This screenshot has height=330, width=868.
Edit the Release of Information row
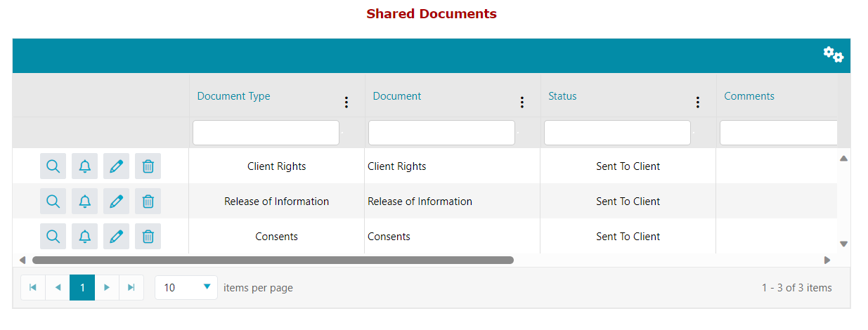point(117,202)
